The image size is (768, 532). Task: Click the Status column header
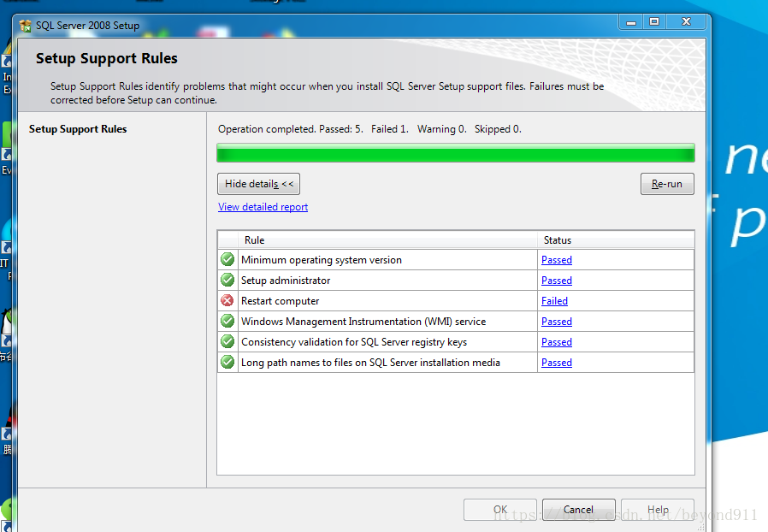click(616, 240)
